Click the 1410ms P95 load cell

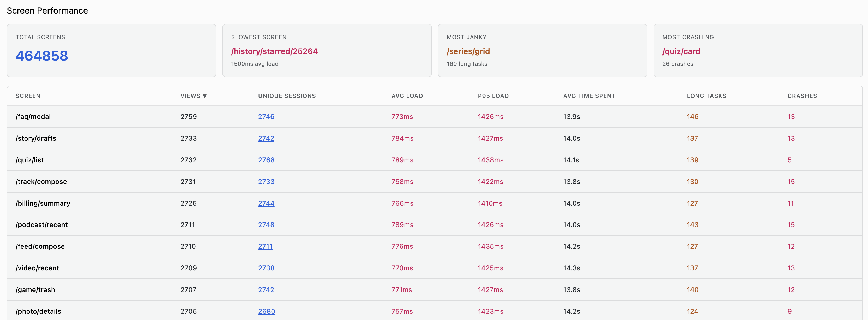490,203
